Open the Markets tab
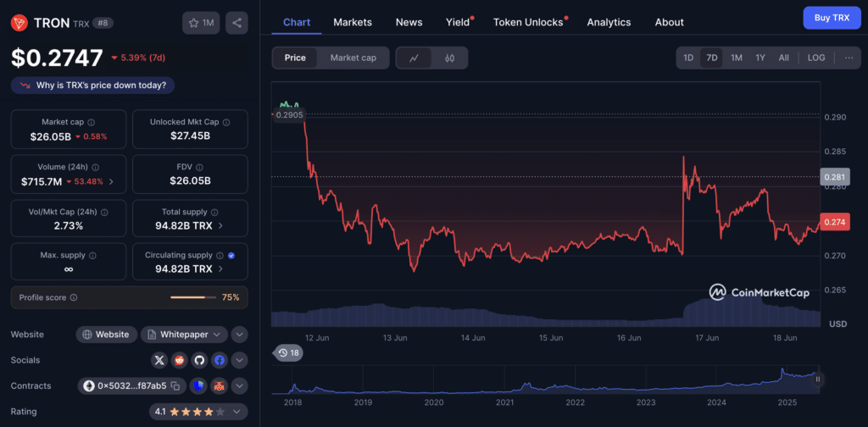 coord(353,22)
